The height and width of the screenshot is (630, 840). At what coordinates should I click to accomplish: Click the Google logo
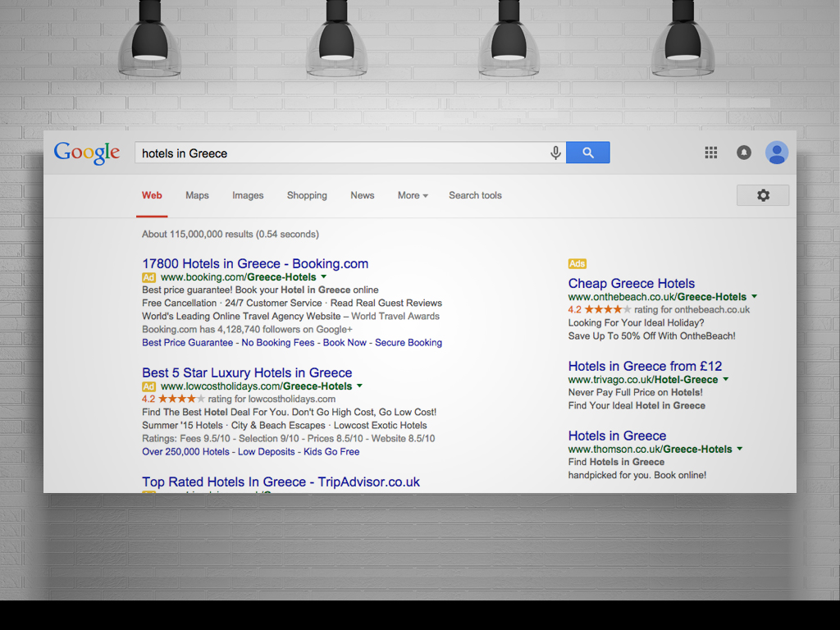[87, 153]
